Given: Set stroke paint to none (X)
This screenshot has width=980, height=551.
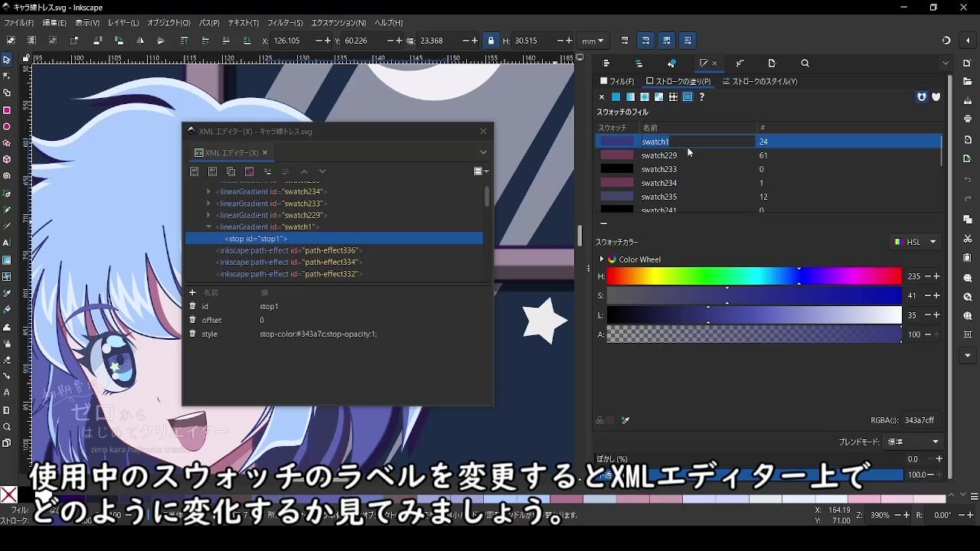Looking at the screenshot, I should [602, 97].
